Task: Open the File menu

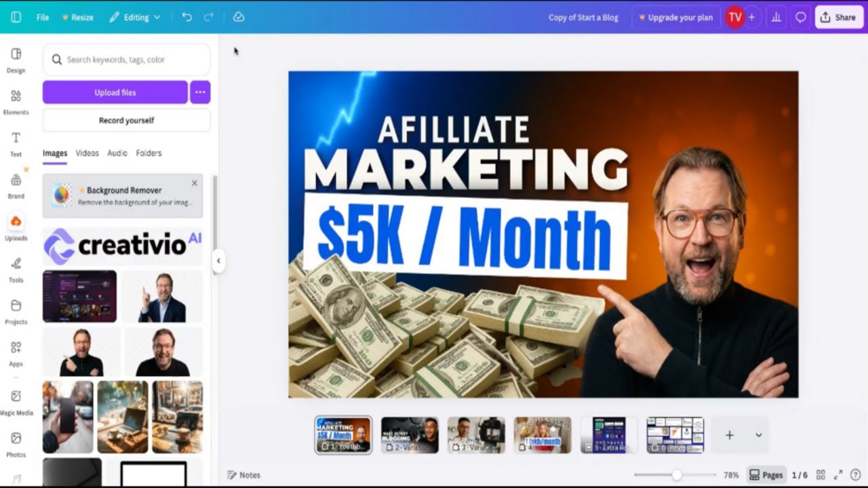Action: point(43,18)
